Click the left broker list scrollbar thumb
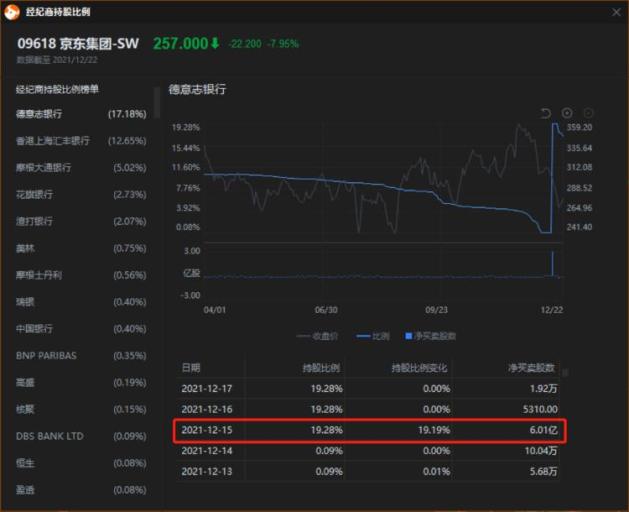Viewport: 629px width, 512px height. pyautogui.click(x=157, y=103)
